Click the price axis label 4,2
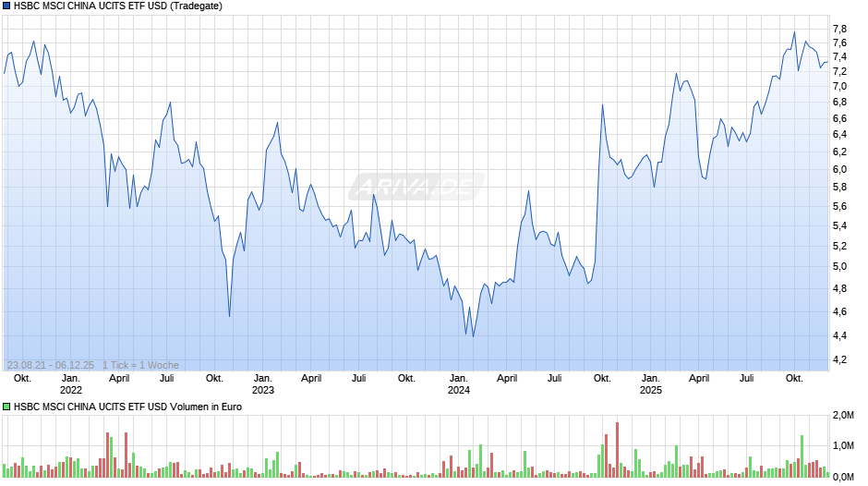Viewport: 868px width, 486px height. click(839, 360)
